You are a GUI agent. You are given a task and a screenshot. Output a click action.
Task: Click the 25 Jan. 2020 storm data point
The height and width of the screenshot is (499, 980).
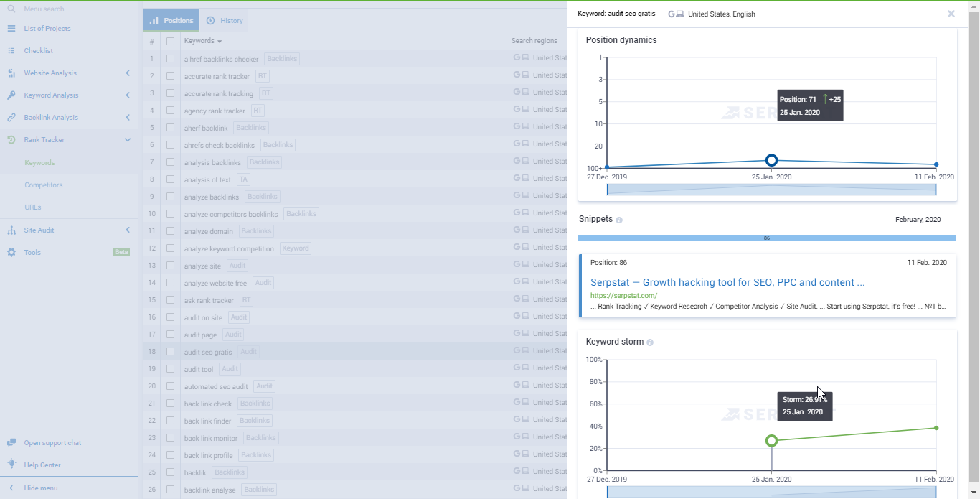tap(771, 440)
